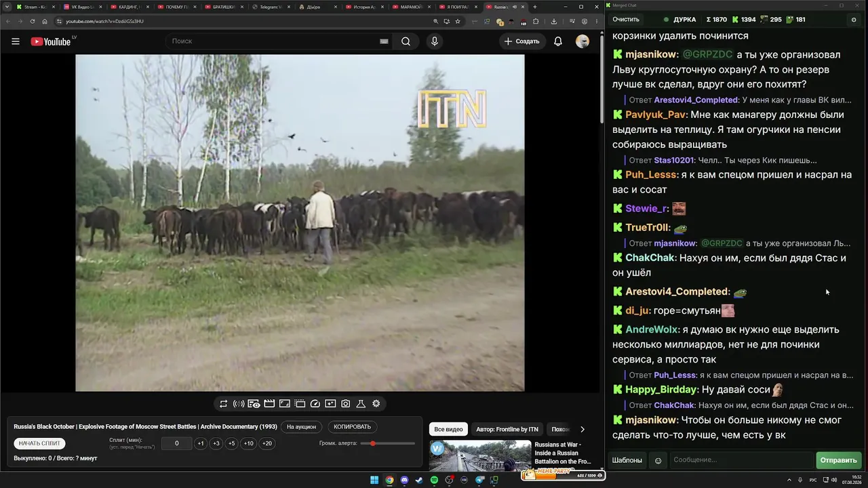Open a new Chrome tab
The height and width of the screenshot is (488, 868).
click(535, 7)
